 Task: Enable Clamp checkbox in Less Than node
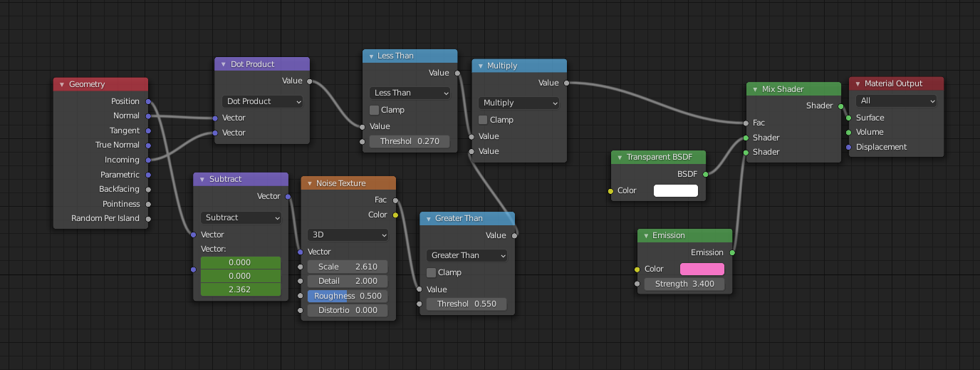375,110
